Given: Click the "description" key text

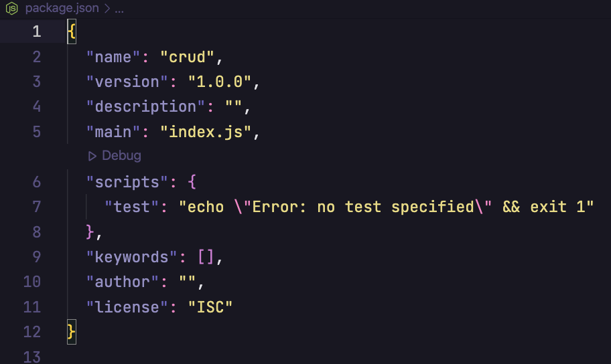Looking at the screenshot, I should [x=145, y=106].
